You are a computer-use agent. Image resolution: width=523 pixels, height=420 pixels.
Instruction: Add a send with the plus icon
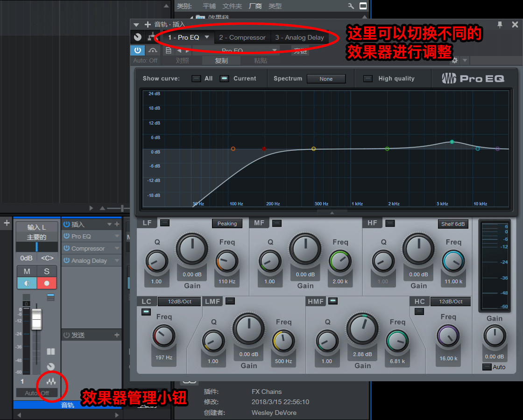(x=117, y=335)
